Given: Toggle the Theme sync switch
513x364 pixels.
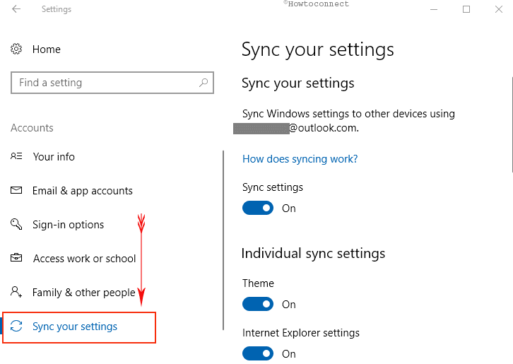Looking at the screenshot, I should click(x=258, y=304).
